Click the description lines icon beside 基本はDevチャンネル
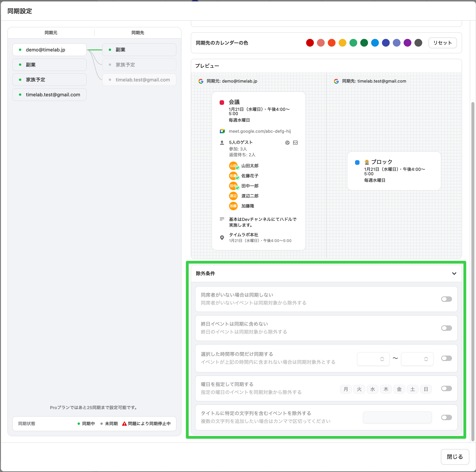476x472 pixels. [x=222, y=219]
